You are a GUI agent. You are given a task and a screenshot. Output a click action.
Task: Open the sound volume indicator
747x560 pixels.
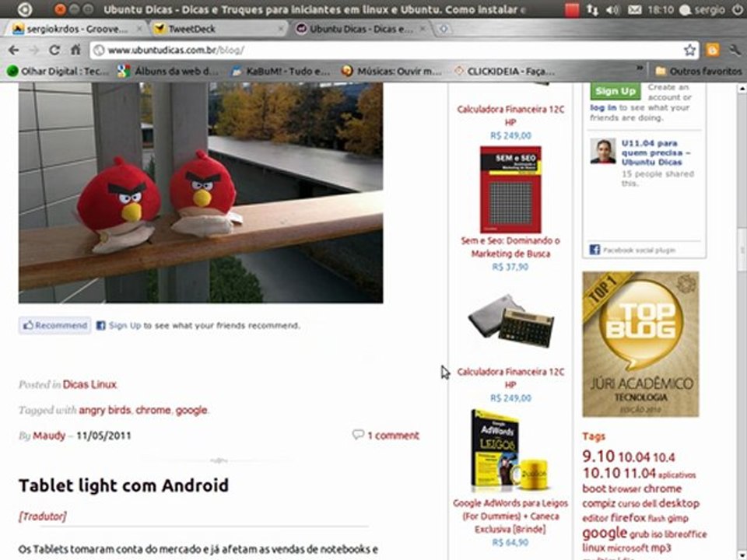coord(612,9)
